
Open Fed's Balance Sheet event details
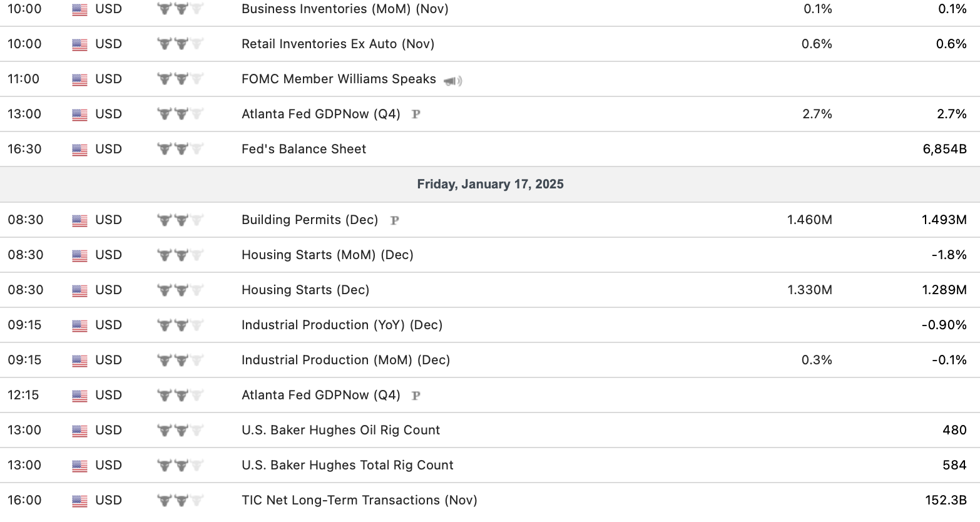pyautogui.click(x=304, y=150)
